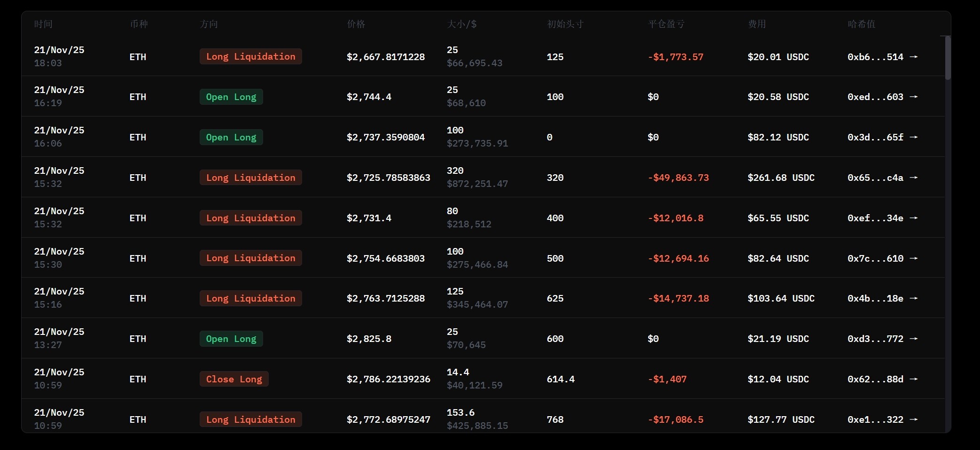This screenshot has width=980, height=450.
Task: Click Open Long badge at 16:19
Action: [231, 97]
